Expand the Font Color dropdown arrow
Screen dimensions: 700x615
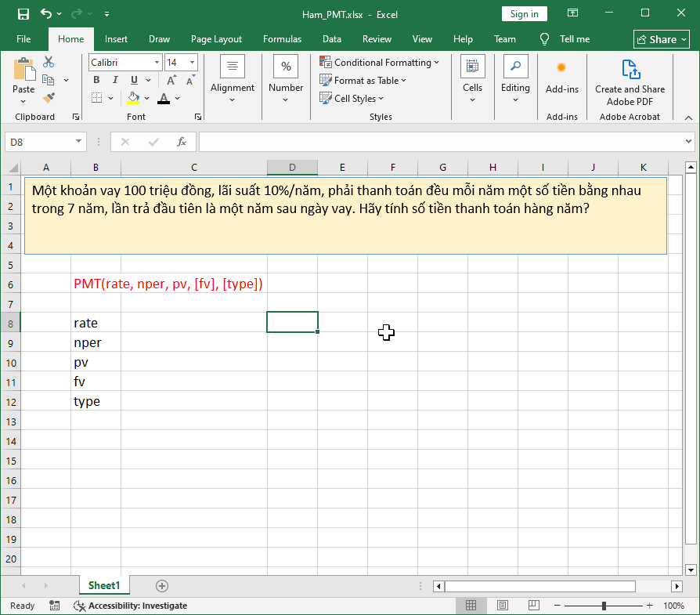tap(177, 97)
